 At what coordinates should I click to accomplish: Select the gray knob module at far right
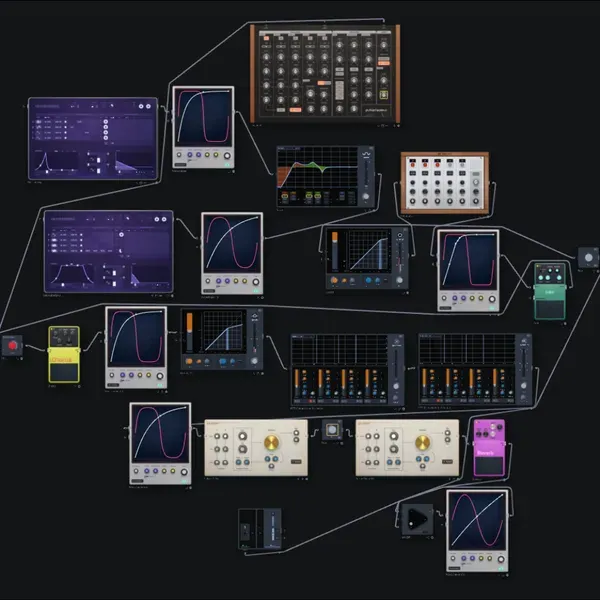(588, 258)
